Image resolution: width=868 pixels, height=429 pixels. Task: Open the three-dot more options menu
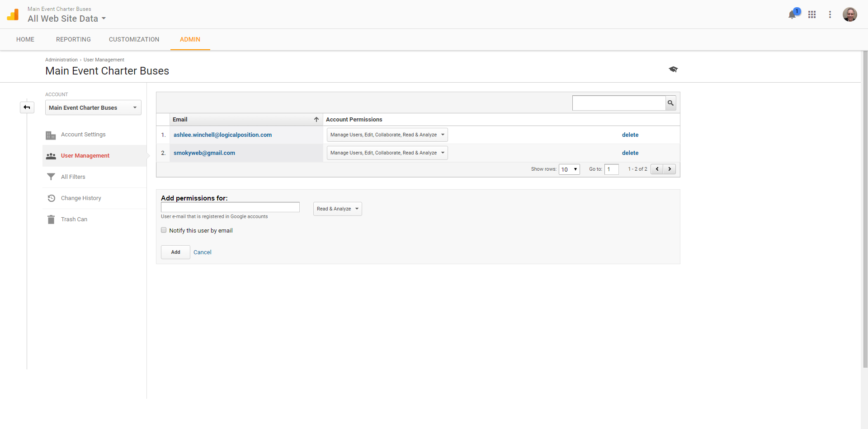click(830, 14)
